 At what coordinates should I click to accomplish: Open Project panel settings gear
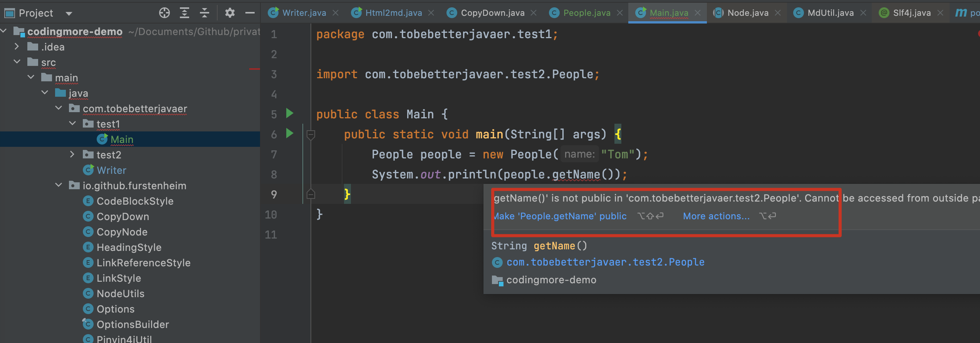(230, 13)
